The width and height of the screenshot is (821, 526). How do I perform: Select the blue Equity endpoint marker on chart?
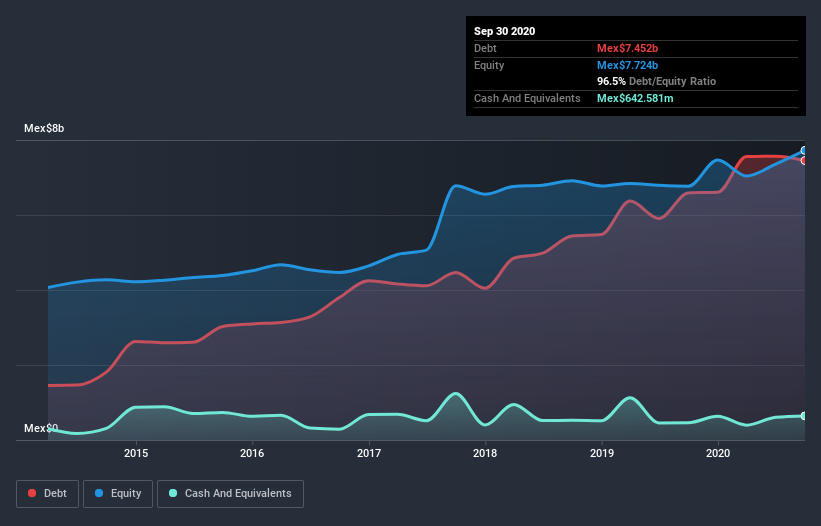pyautogui.click(x=804, y=151)
